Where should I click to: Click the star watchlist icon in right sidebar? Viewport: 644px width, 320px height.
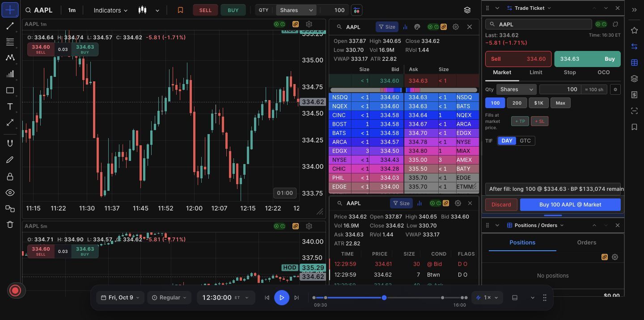(634, 30)
